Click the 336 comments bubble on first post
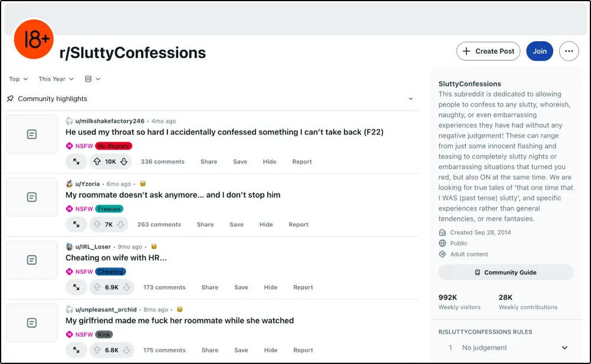591x364 pixels. (162, 161)
